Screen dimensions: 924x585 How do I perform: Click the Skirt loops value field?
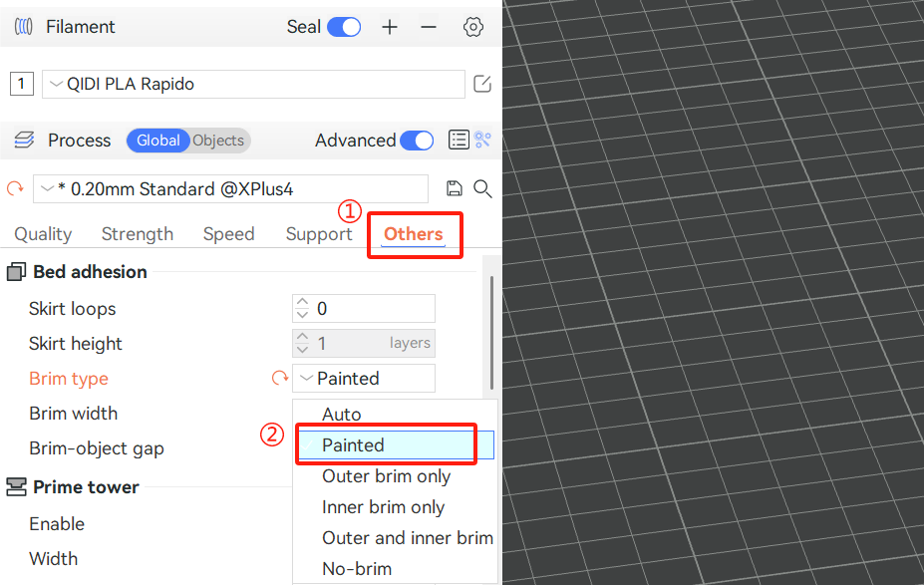pyautogui.click(x=364, y=308)
